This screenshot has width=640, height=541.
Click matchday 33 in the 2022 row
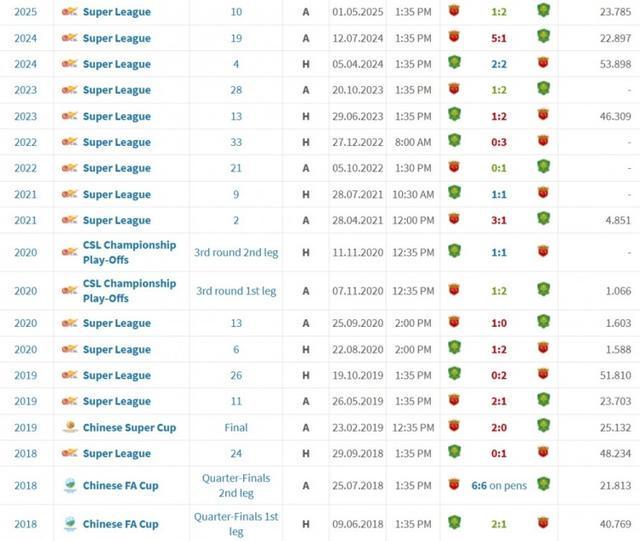point(236,142)
